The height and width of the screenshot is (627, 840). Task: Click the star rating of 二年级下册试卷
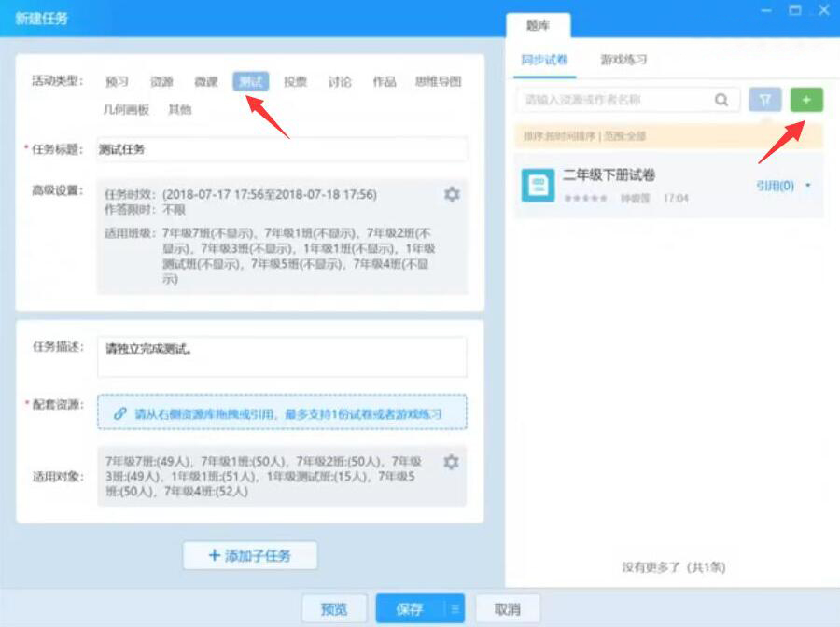[x=583, y=199]
